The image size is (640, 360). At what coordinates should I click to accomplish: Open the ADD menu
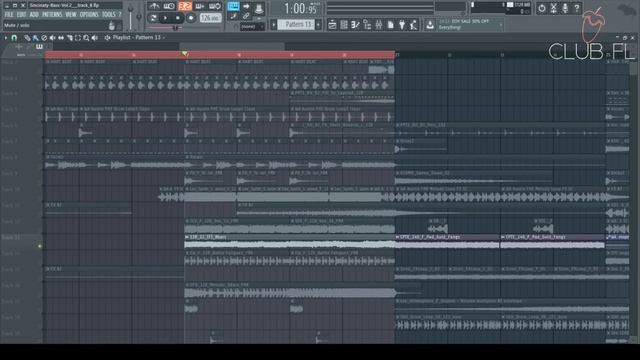coord(34,15)
